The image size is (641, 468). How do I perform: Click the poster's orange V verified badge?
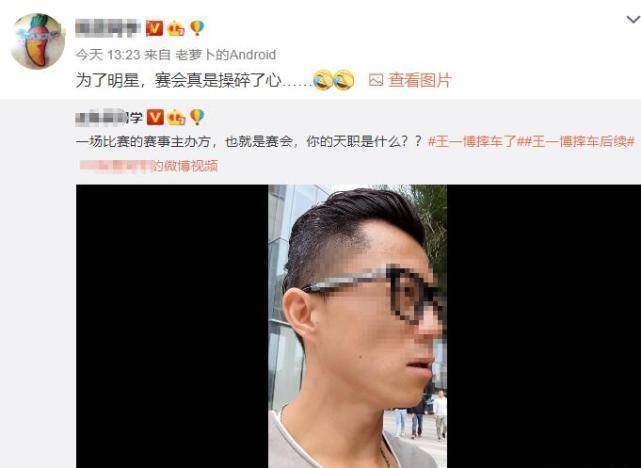(154, 28)
